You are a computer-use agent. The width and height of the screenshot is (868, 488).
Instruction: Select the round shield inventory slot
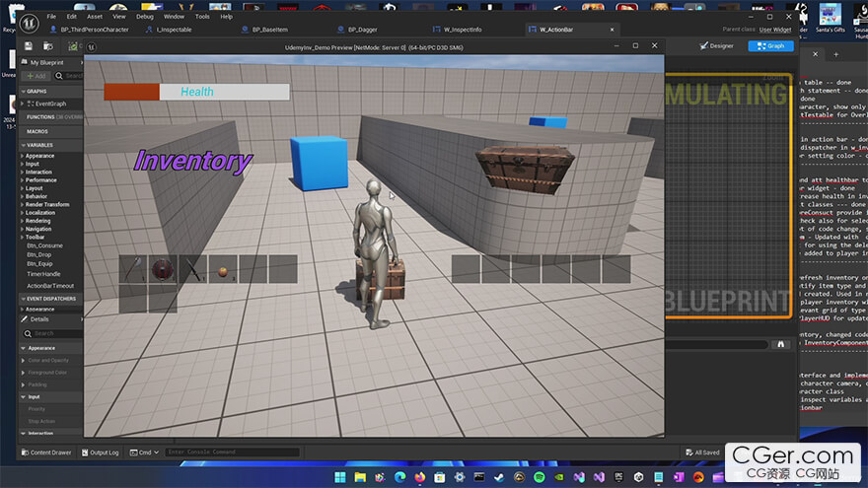[163, 269]
